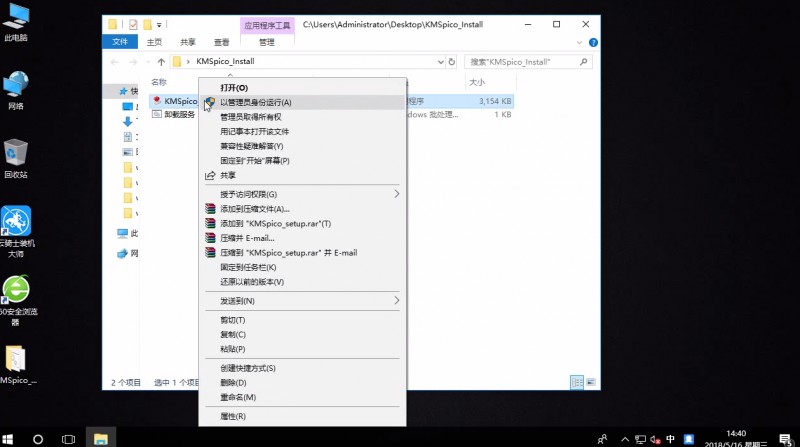Viewport: 800px width, 447px height.
Task: Expand 发送到(N) submenu
Action: pos(303,301)
